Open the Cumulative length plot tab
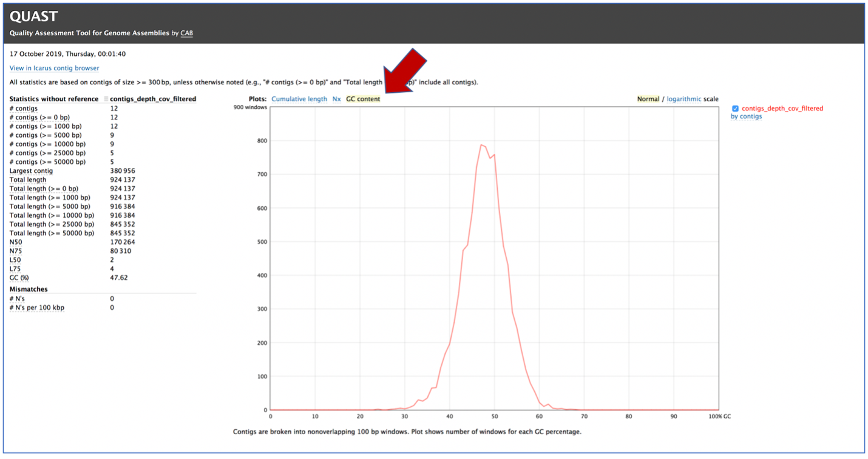The height and width of the screenshot is (459, 868). (x=299, y=99)
